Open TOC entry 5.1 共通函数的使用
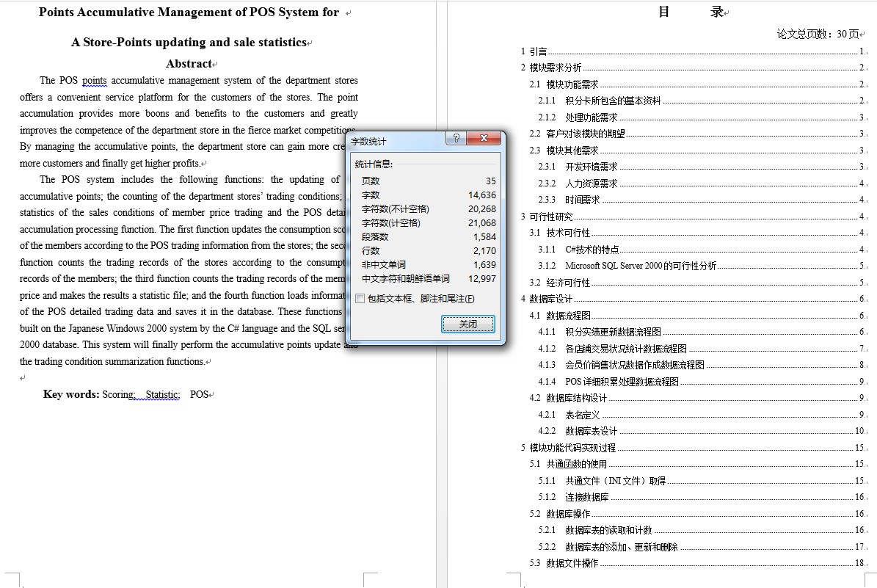 click(697, 464)
